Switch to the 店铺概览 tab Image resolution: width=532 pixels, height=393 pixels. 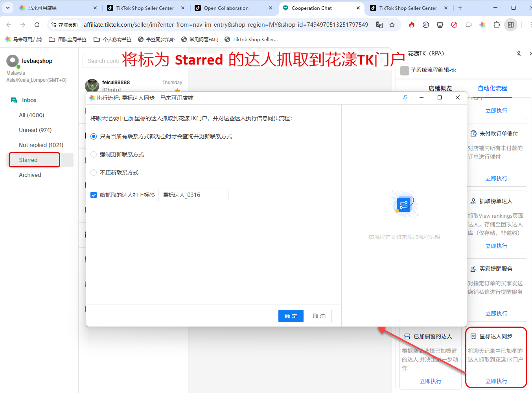click(440, 88)
